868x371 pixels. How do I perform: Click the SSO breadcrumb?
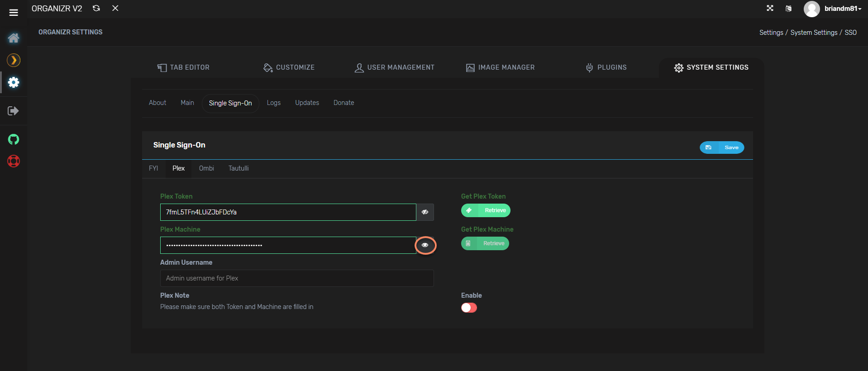click(x=850, y=33)
